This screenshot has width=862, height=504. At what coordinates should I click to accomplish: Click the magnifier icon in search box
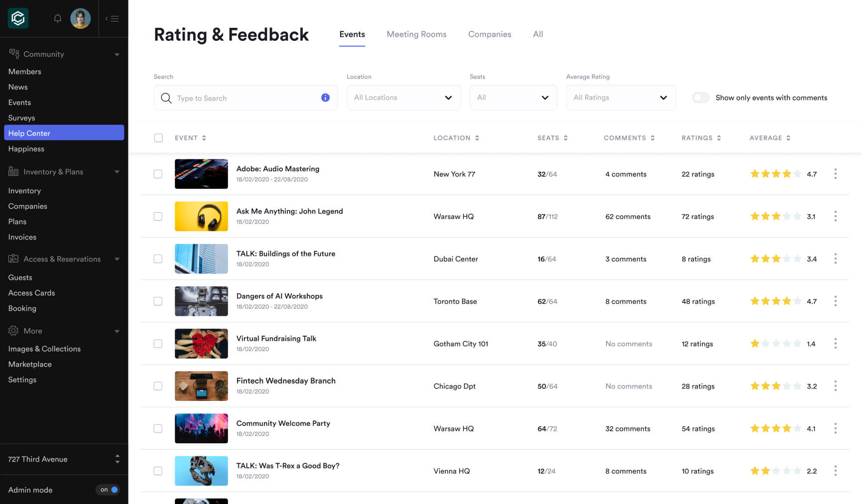coord(166,98)
